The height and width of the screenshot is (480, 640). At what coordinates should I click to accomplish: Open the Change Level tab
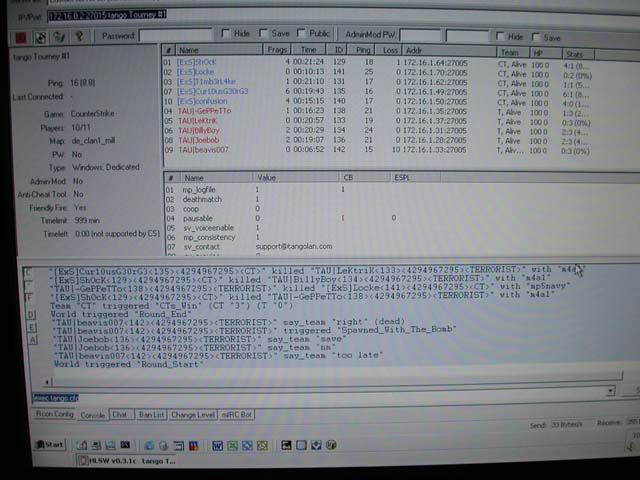[x=193, y=415]
